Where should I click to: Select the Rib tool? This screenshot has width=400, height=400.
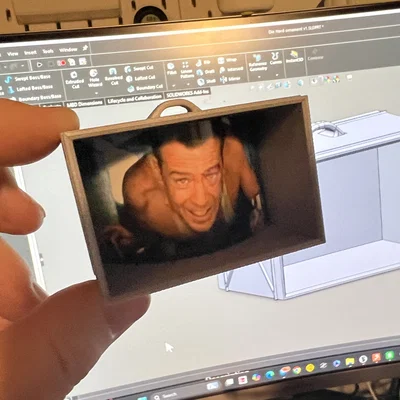coord(203,62)
